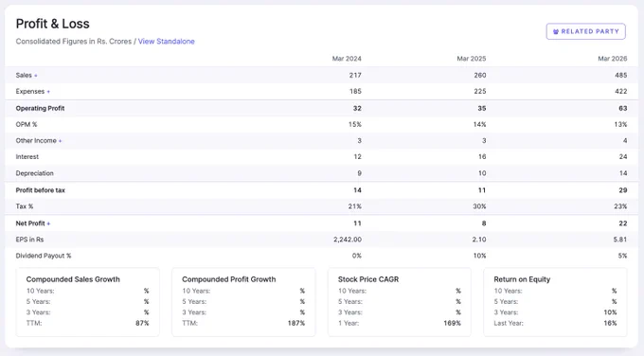Click the Interest row label
644x356 pixels.
pyautogui.click(x=27, y=157)
